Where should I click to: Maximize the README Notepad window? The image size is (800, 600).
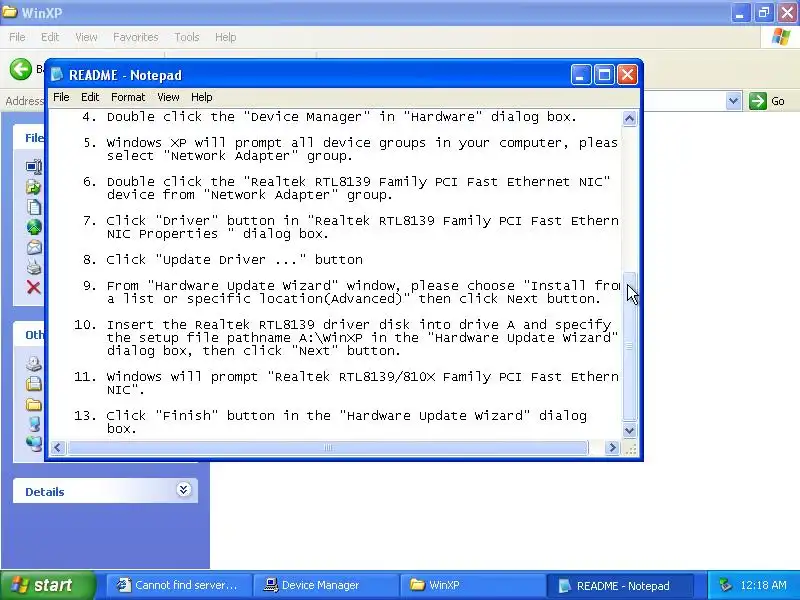pyautogui.click(x=604, y=75)
